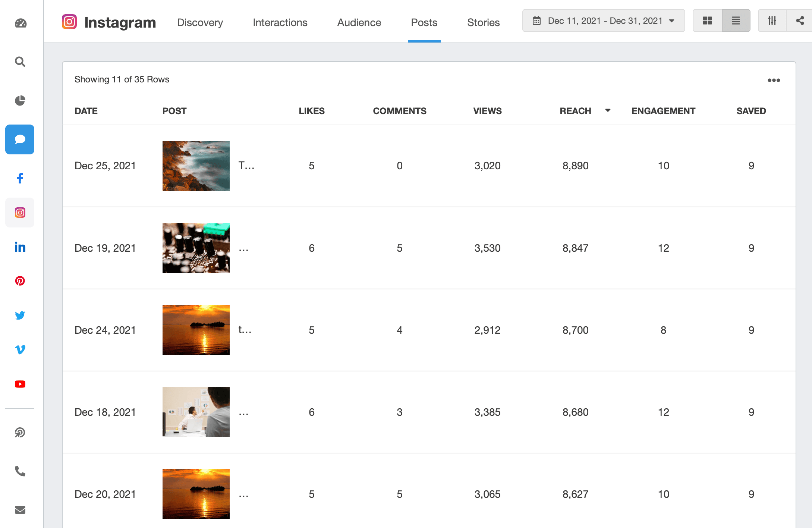The width and height of the screenshot is (812, 528).
Task: Open the table's more options menu
Action: click(x=774, y=80)
